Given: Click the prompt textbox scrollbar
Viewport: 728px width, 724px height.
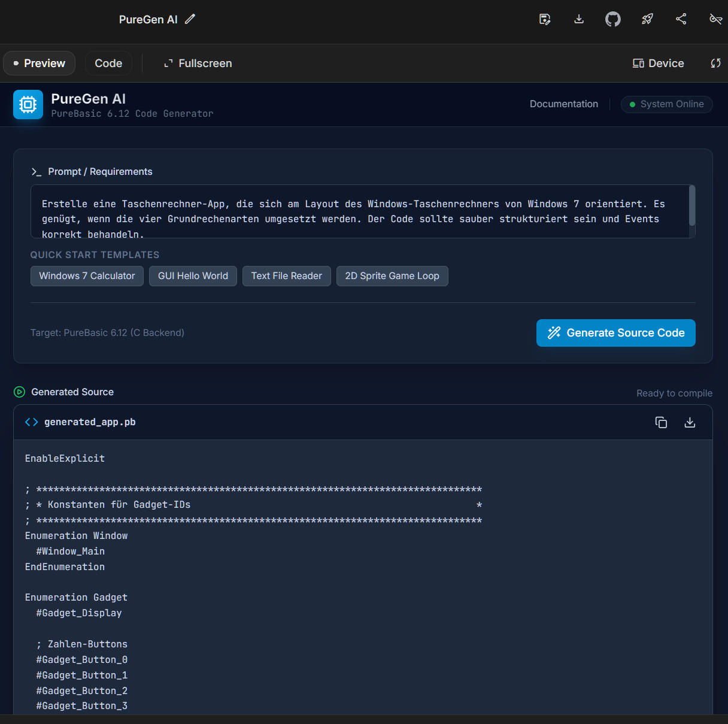Looking at the screenshot, I should point(692,205).
